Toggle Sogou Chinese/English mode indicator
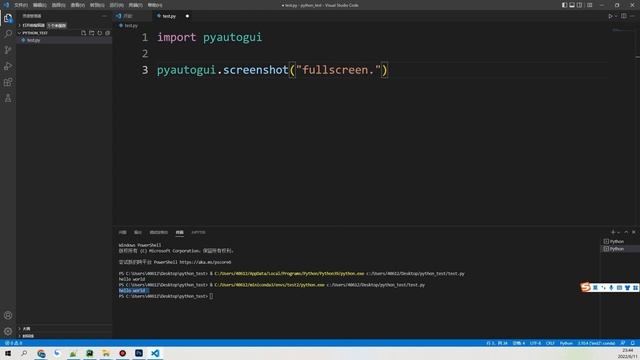The image size is (640, 360). [x=595, y=288]
